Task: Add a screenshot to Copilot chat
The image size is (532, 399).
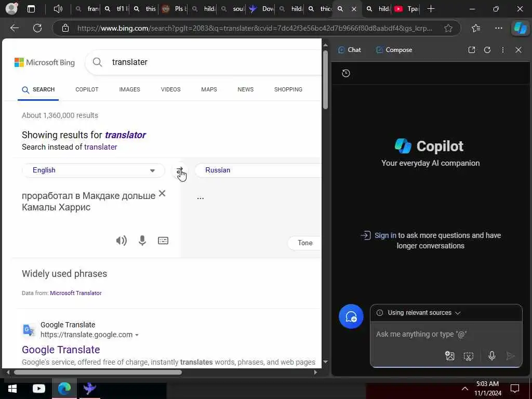Action: coord(469,356)
